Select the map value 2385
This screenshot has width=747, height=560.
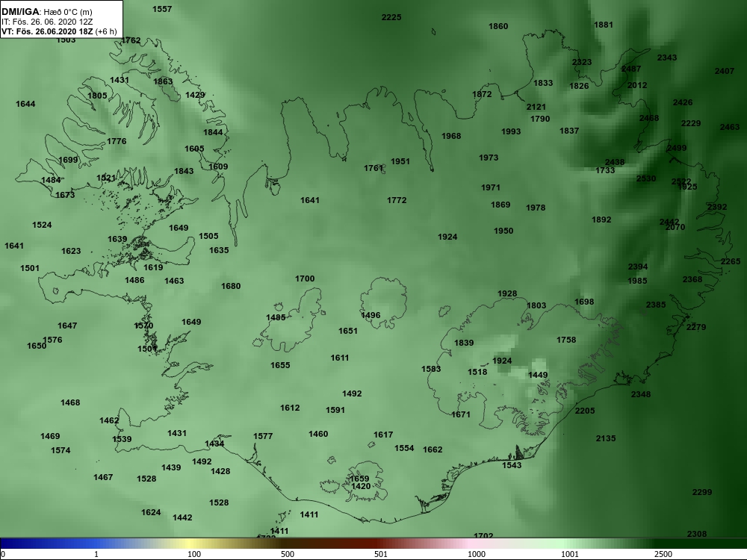coord(656,305)
